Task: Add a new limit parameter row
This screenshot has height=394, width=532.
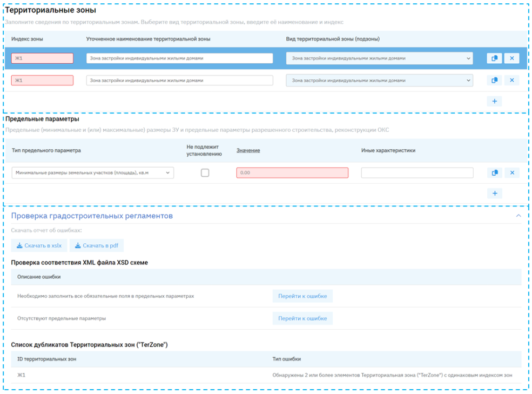Action: (494, 193)
